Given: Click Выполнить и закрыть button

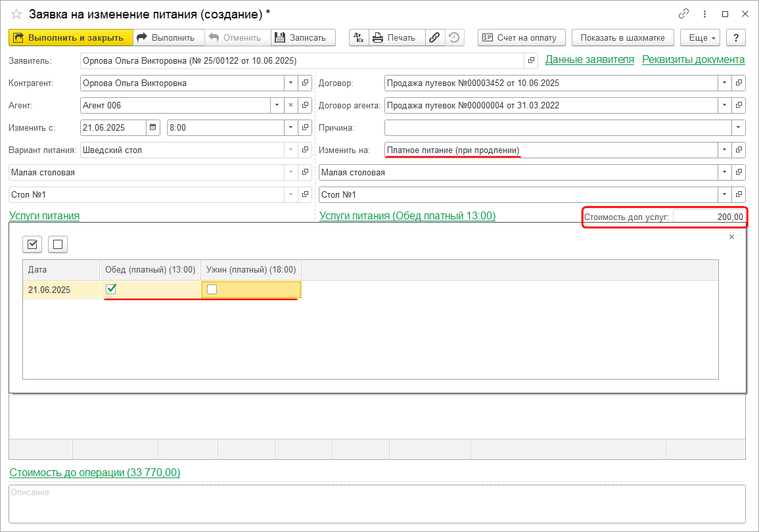Looking at the screenshot, I should (70, 37).
